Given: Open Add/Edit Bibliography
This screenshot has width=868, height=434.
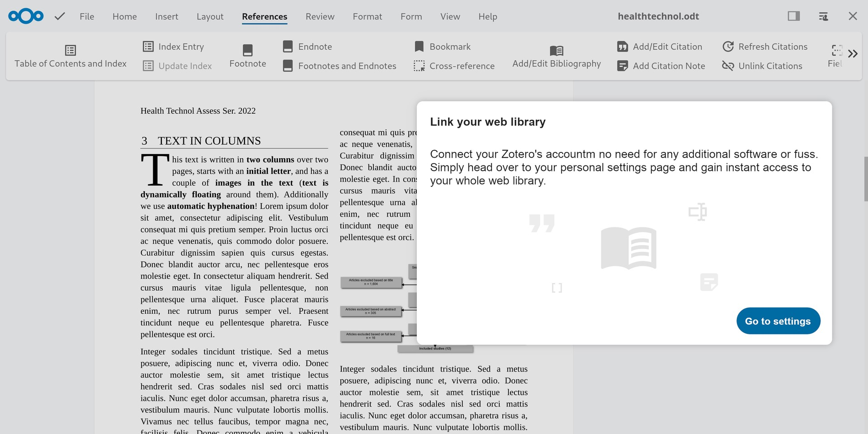Looking at the screenshot, I should tap(557, 56).
